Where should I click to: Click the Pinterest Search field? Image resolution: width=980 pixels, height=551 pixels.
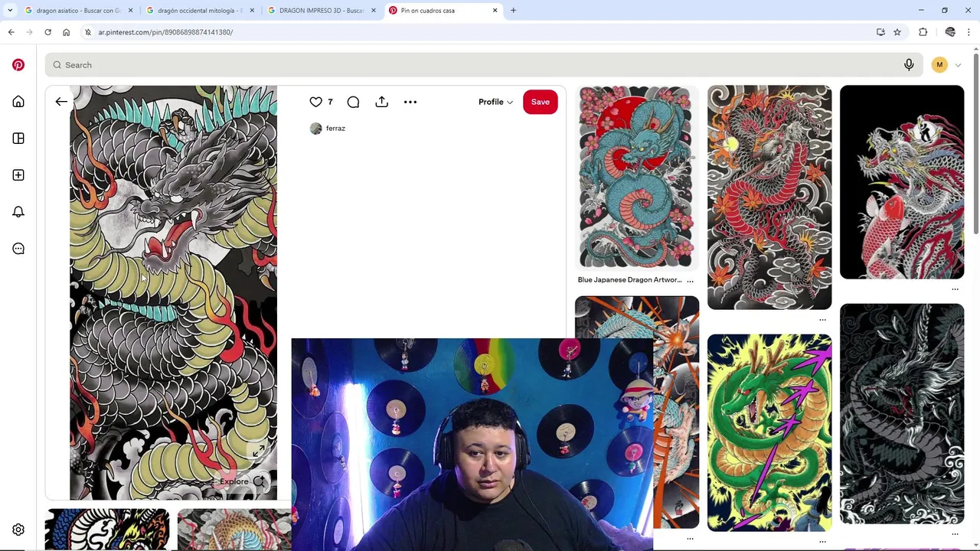tap(482, 65)
